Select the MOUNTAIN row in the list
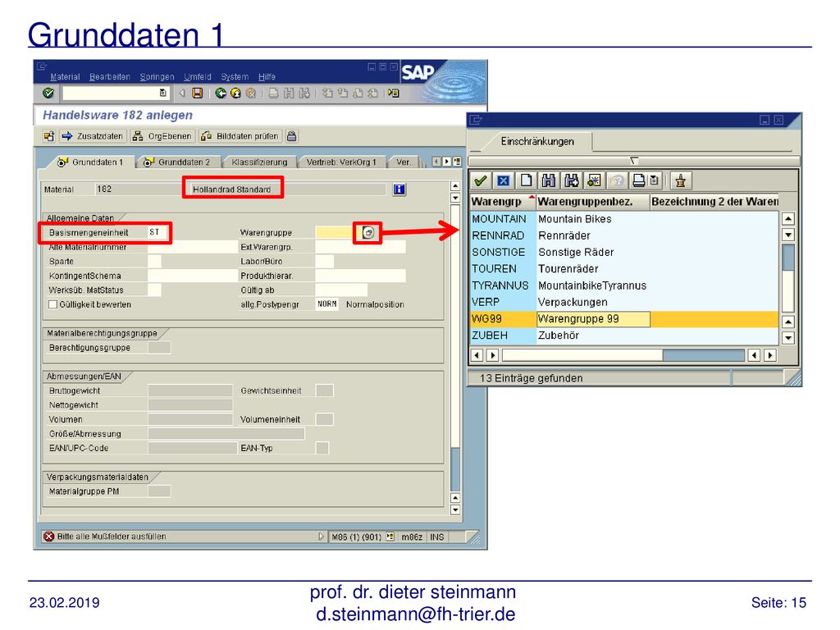The width and height of the screenshot is (840, 630). [624, 218]
